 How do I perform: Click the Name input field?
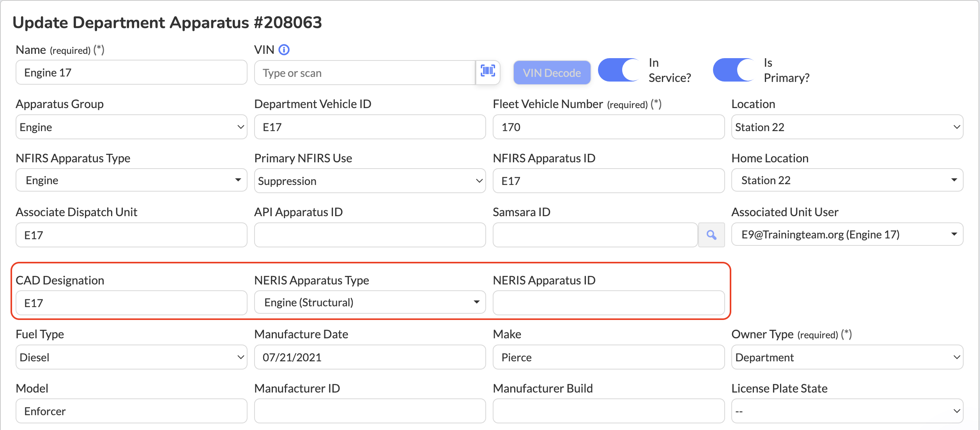(131, 73)
